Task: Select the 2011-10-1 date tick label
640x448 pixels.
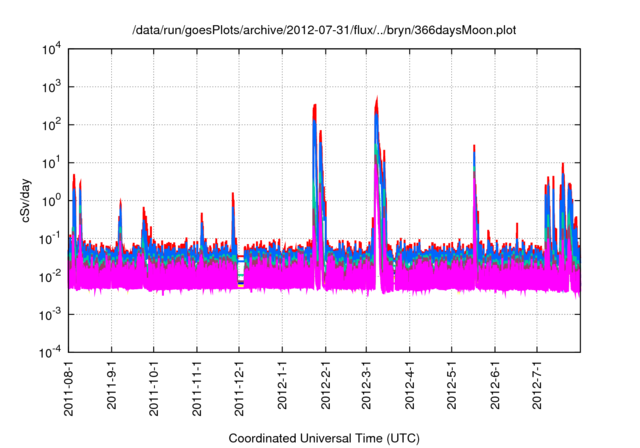Action: [154, 391]
